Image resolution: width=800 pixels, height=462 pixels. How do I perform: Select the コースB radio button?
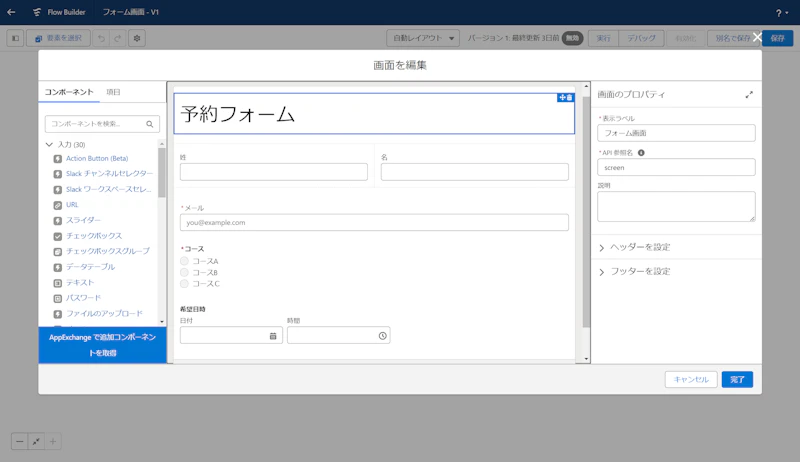[x=184, y=272]
